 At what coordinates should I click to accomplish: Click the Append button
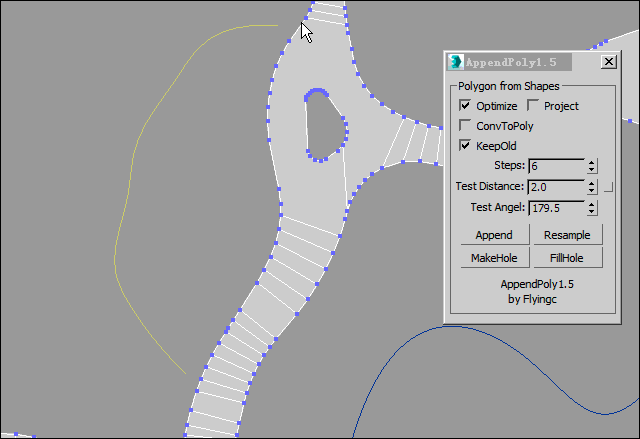pos(495,235)
